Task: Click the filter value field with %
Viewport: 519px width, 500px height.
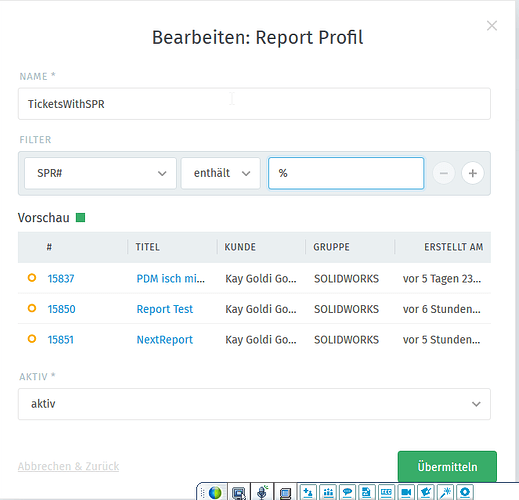Action: coord(346,173)
